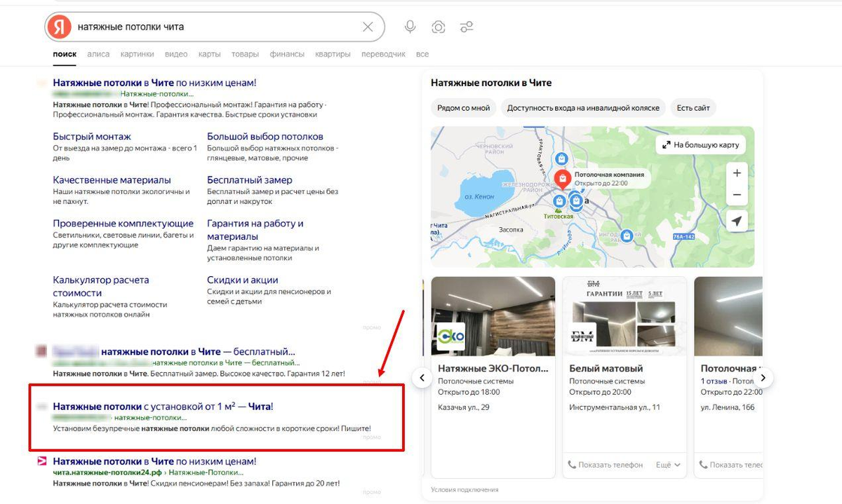Switch to the алиса tab

98,54
